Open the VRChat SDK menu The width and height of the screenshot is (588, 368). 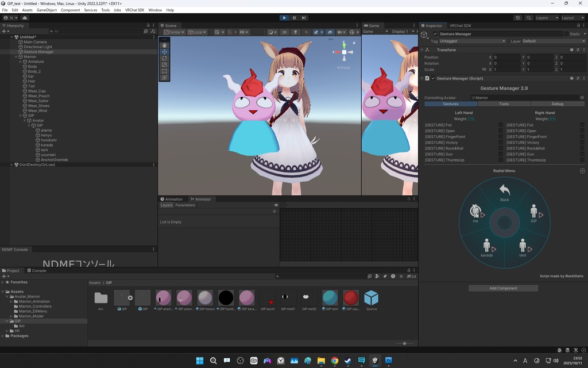[x=134, y=10]
